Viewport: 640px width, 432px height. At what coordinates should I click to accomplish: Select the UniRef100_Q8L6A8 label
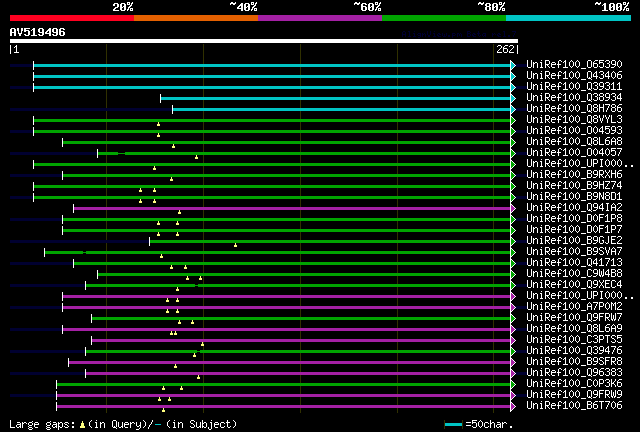[x=574, y=142]
